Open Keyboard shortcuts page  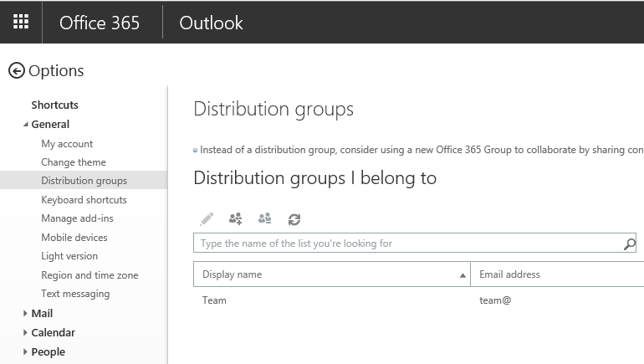click(84, 200)
